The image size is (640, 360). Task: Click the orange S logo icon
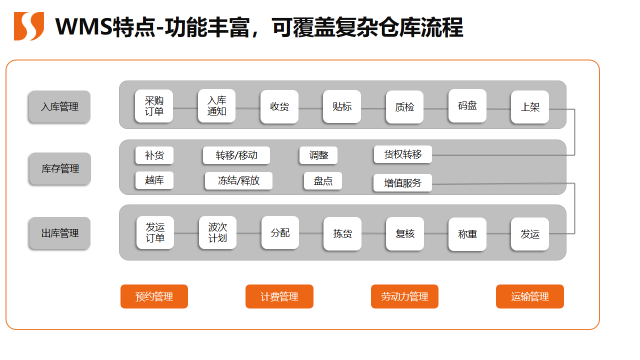[x=29, y=26]
